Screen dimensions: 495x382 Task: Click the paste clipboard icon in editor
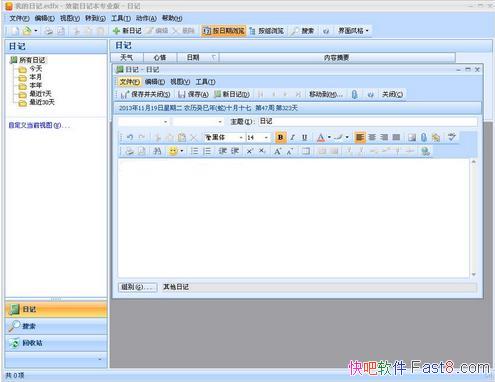182,137
